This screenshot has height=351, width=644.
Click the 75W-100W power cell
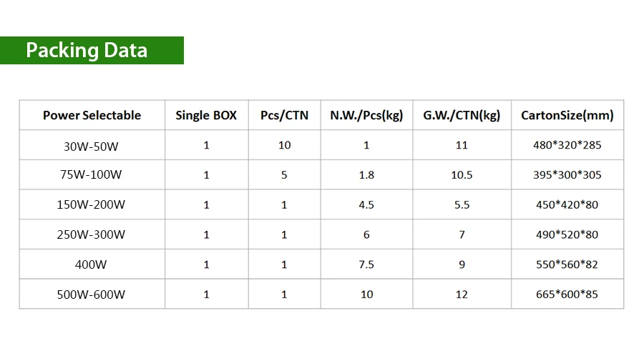coord(92,175)
